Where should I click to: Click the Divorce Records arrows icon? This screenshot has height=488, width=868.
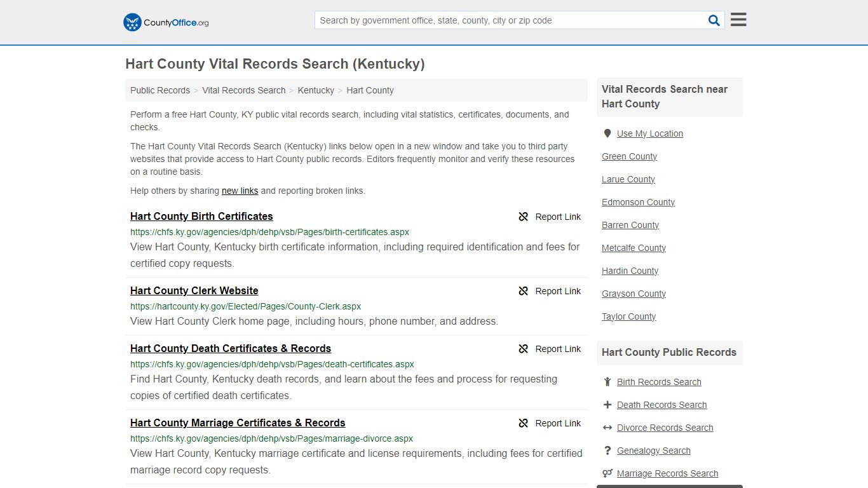click(x=607, y=428)
